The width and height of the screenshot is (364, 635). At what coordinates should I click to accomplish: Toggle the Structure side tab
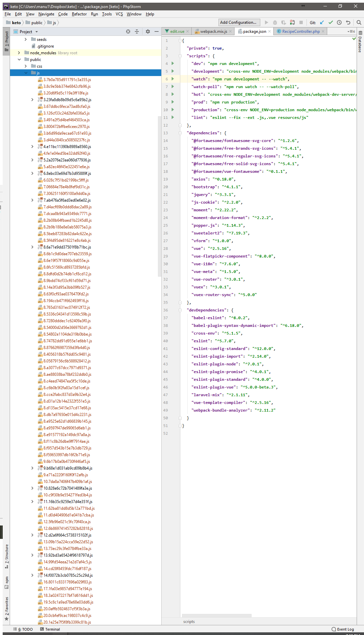point(6,556)
